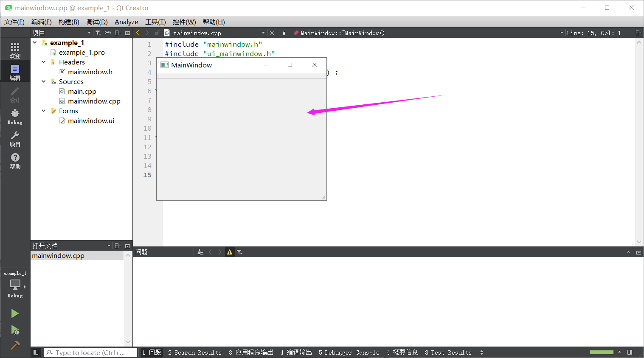Switch to 4 编译输出 pane

click(x=296, y=352)
